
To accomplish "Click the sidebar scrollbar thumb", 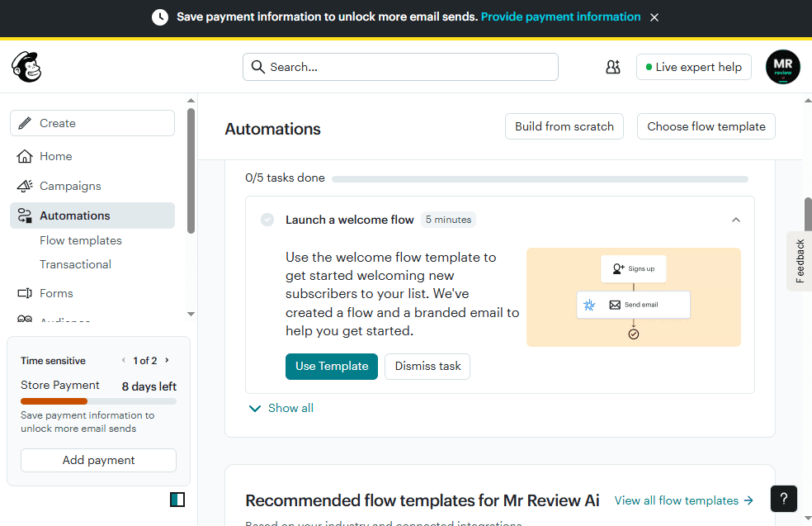I will [191, 171].
